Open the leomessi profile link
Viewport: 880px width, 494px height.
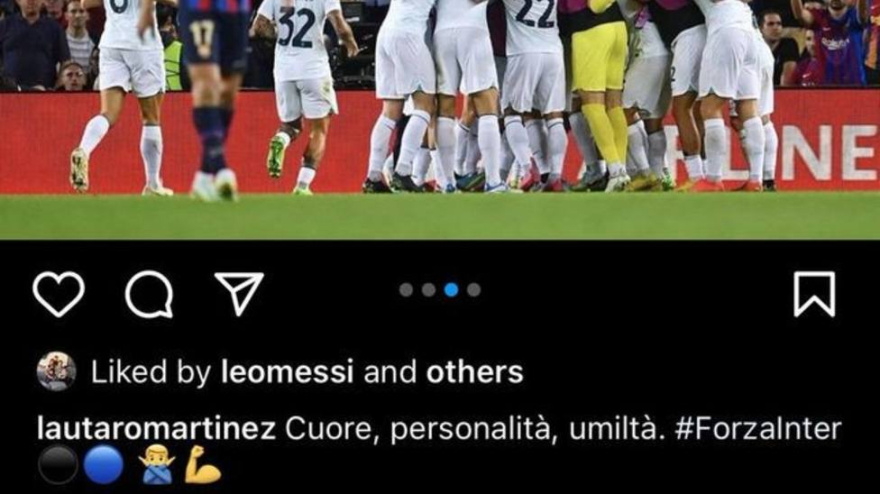287,372
